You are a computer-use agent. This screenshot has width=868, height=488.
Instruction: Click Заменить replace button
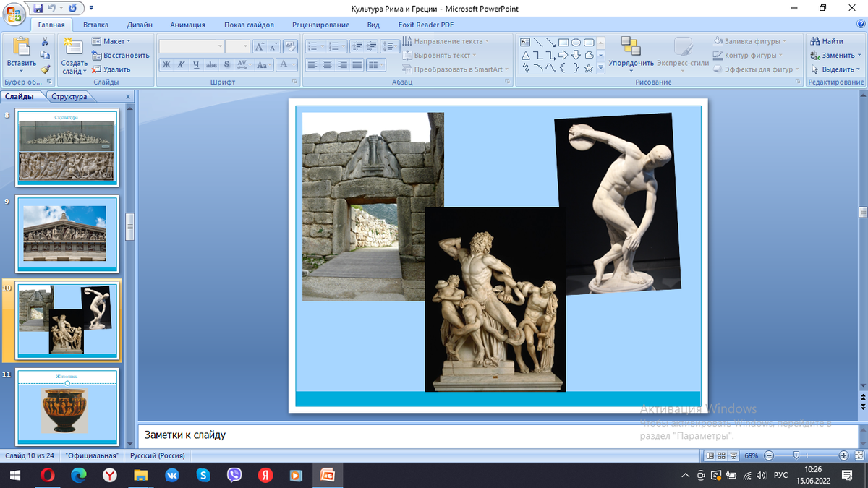coord(835,55)
